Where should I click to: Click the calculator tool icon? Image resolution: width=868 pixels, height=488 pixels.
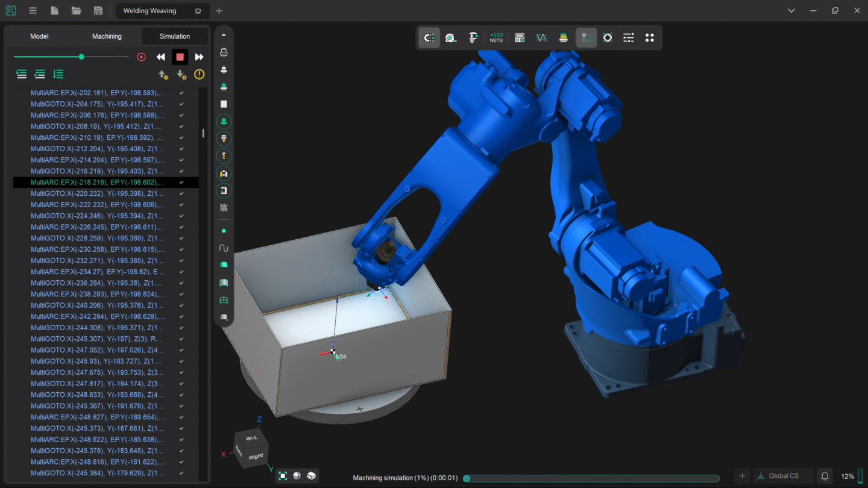click(x=519, y=37)
